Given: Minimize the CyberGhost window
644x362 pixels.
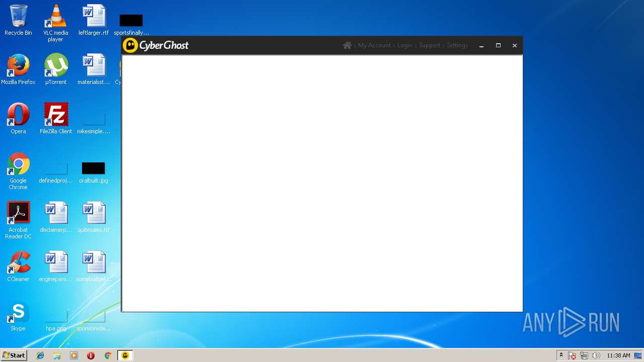Looking at the screenshot, I should click(x=481, y=46).
